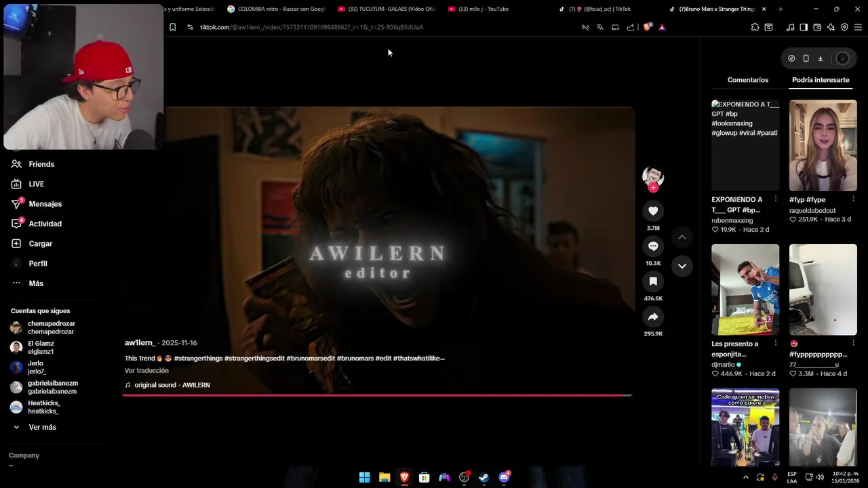Screen dimensions: 868x488
Task: Expand followed accounts with Ver más
Action: point(42,427)
